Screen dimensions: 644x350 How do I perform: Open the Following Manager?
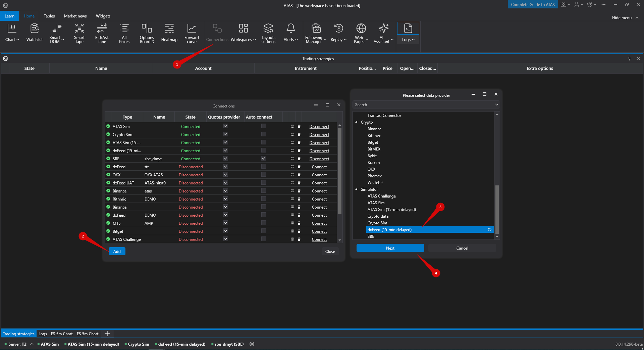pyautogui.click(x=316, y=33)
